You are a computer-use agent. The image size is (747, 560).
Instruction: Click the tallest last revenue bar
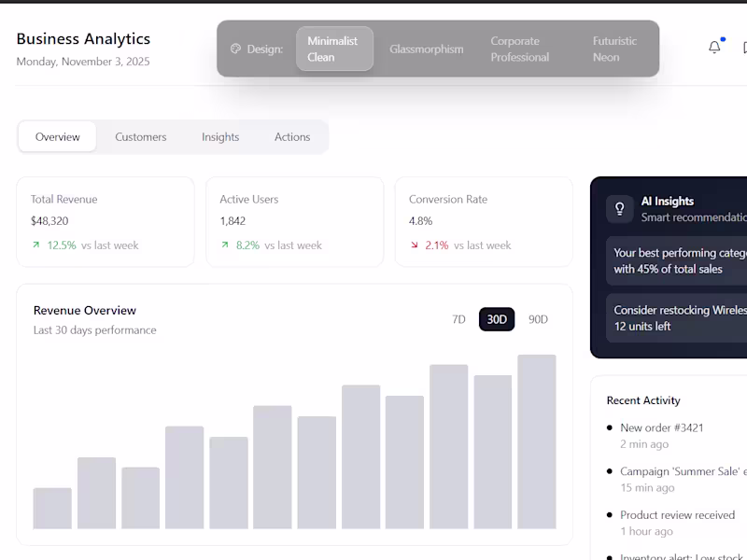point(536,441)
